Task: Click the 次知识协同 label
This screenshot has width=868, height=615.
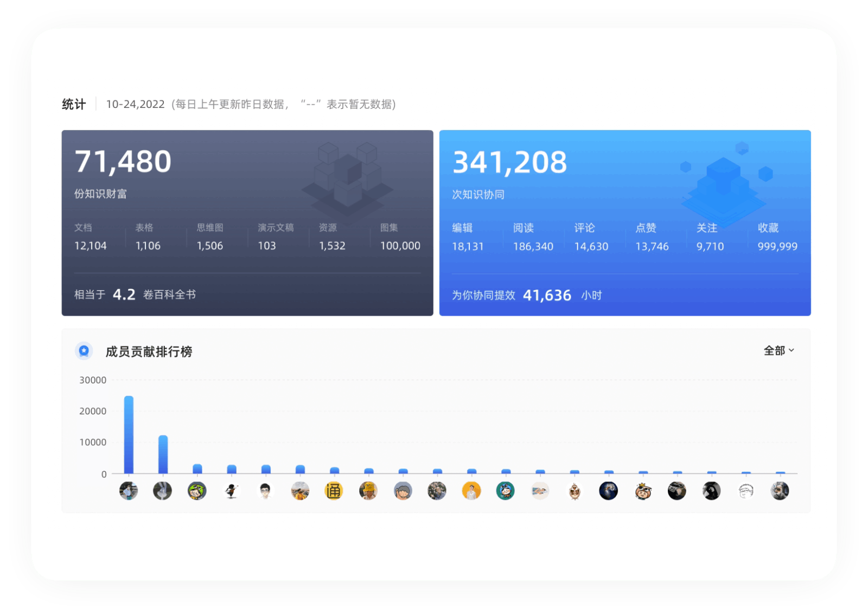Action: 478,194
